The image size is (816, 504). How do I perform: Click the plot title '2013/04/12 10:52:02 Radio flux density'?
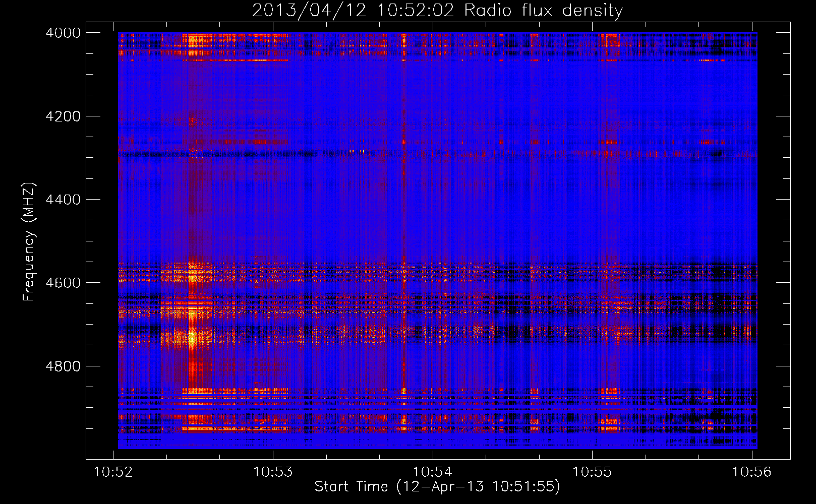(x=437, y=11)
